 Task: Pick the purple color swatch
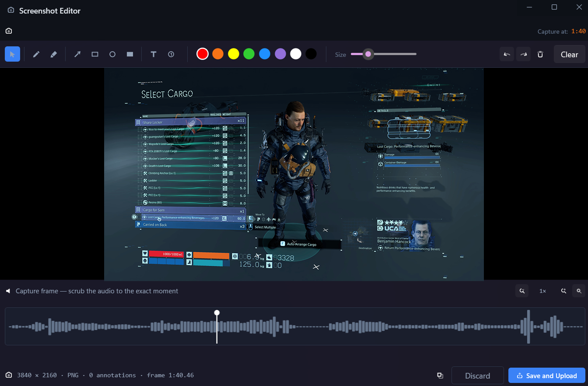[280, 54]
